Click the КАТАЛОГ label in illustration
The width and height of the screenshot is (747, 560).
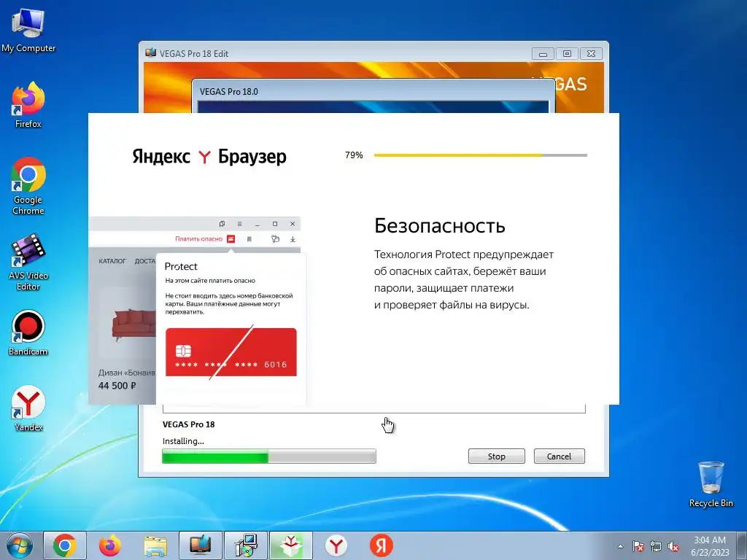tap(112, 261)
